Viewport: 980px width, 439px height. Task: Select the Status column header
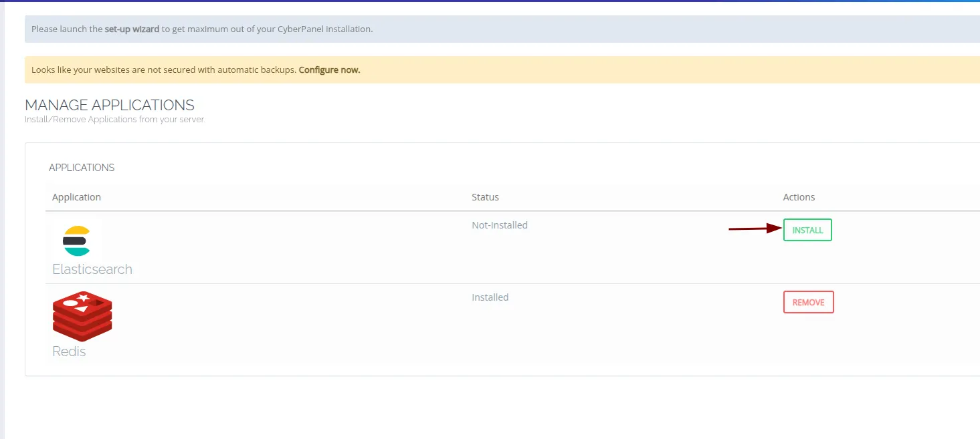pyautogui.click(x=485, y=196)
